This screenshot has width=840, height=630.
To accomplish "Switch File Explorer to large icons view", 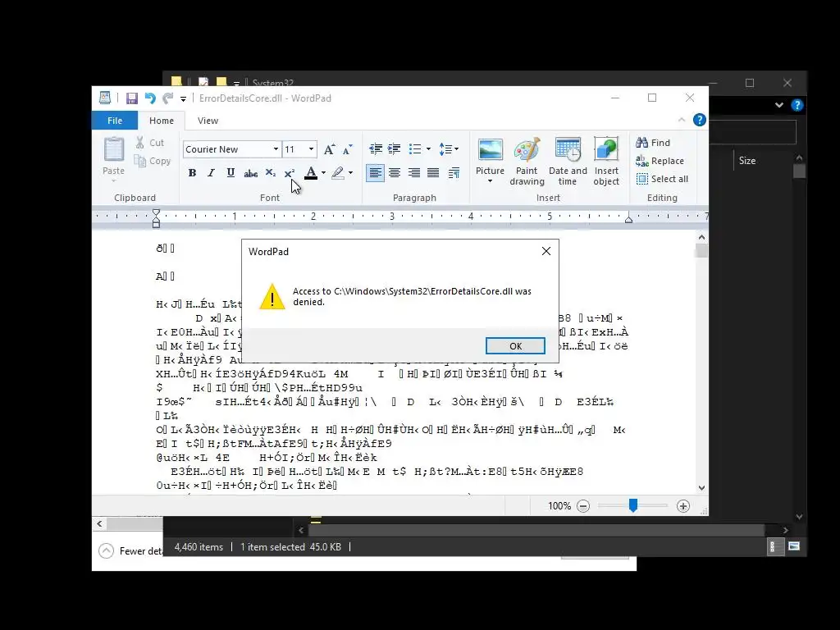I will point(794,546).
